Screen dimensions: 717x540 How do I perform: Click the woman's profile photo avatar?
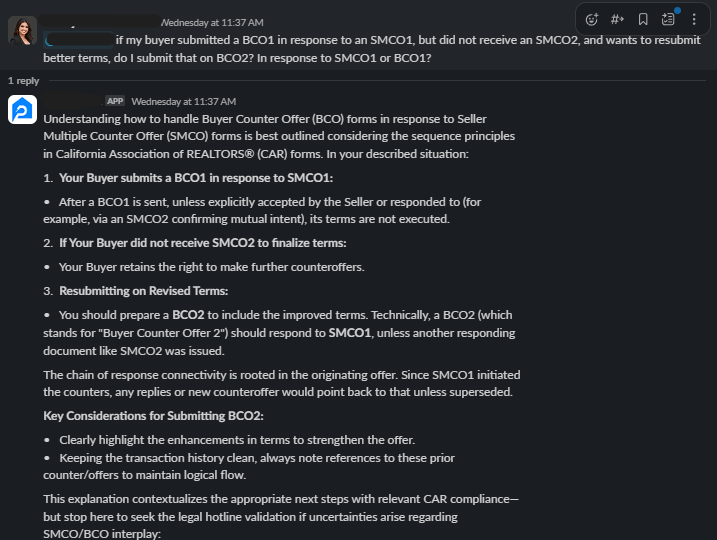pyautogui.click(x=22, y=31)
